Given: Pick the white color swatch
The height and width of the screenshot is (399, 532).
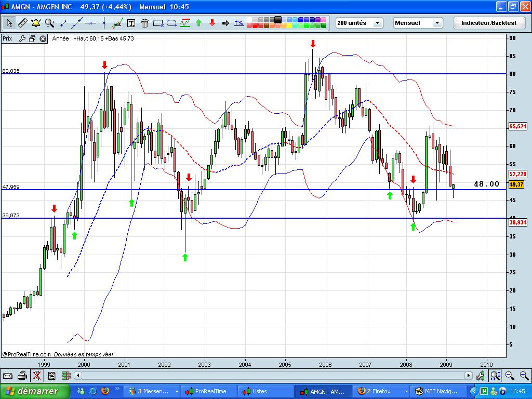Looking at the screenshot, I should coord(249,20).
